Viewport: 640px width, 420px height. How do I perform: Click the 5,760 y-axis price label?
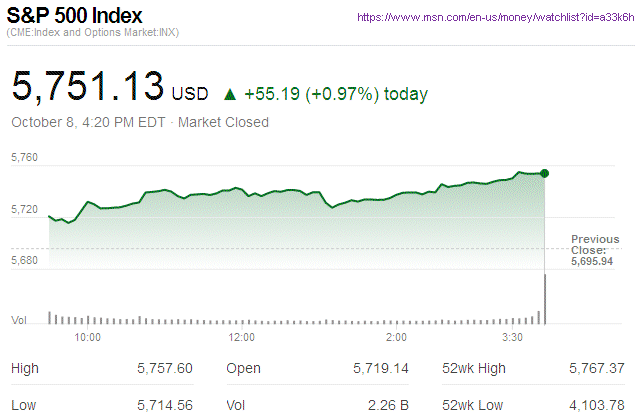(x=24, y=158)
